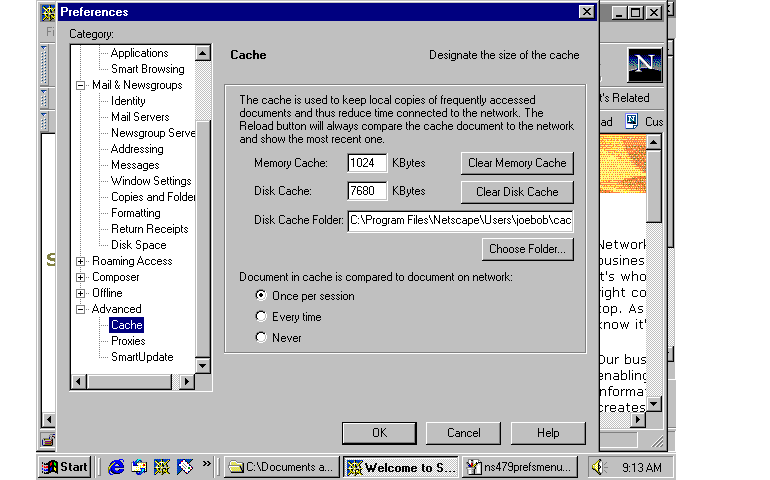Collapse Advanced category

tap(81, 310)
